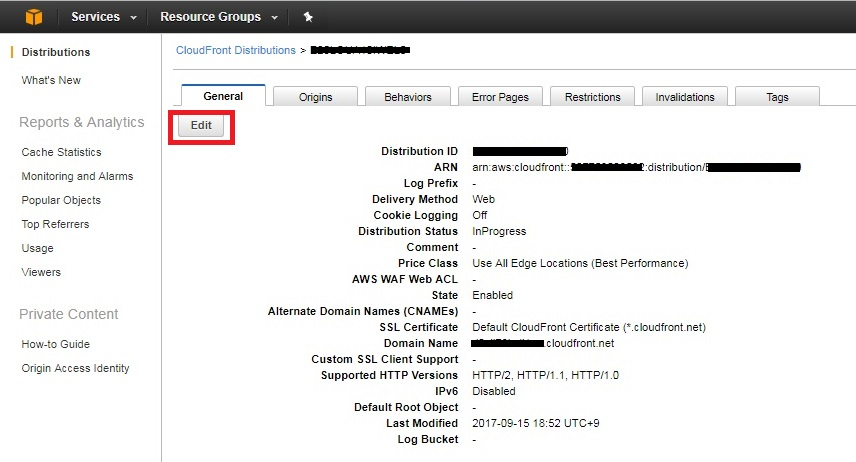Open the Services dropdown menu
Screen dimensions: 856x462
click(104, 17)
